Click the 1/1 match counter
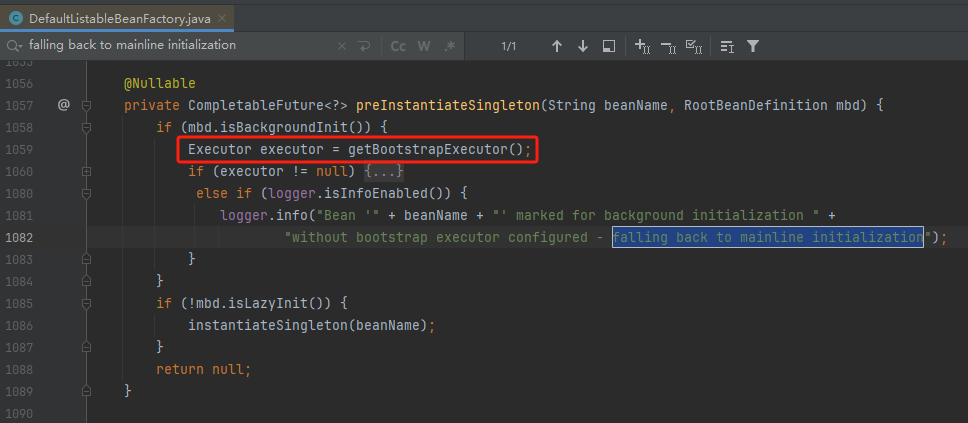Image resolution: width=968 pixels, height=423 pixels. tap(508, 46)
